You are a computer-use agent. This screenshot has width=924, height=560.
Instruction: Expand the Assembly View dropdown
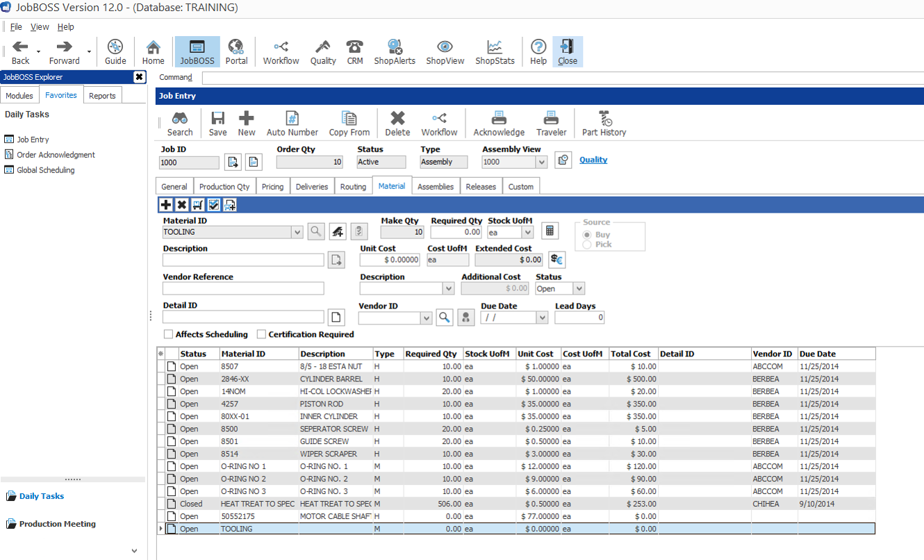click(542, 162)
